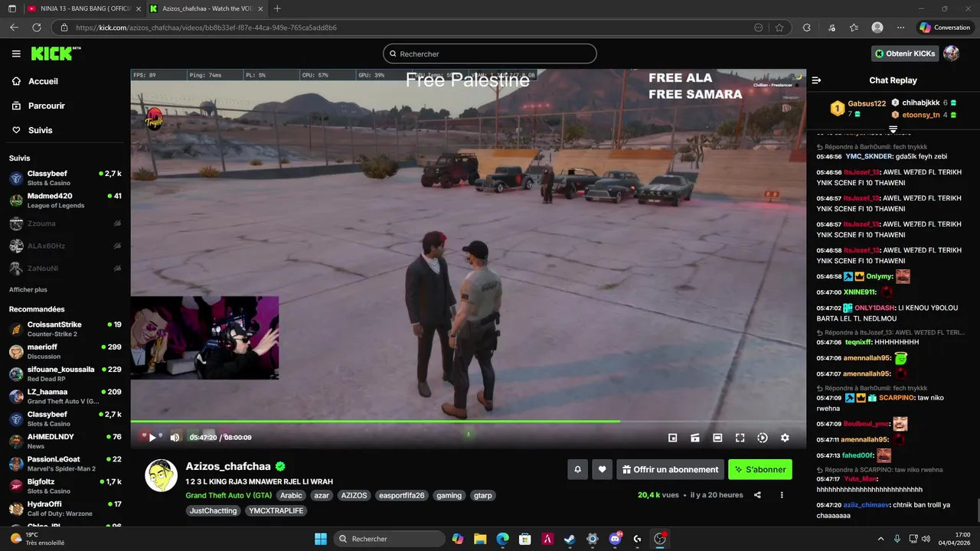980x551 pixels.
Task: Open LZ_haamaa channel
Action: [x=65, y=396]
